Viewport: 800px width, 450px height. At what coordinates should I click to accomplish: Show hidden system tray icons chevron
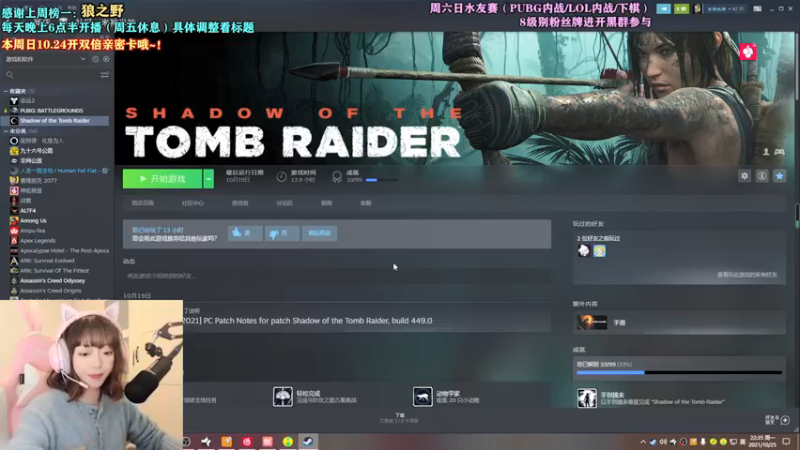click(643, 442)
